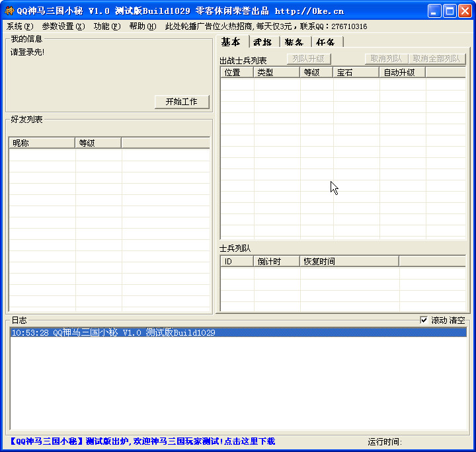Viewport: 476px width, 452px height.
Task: Click the 位置 column header
Action: 237,73
